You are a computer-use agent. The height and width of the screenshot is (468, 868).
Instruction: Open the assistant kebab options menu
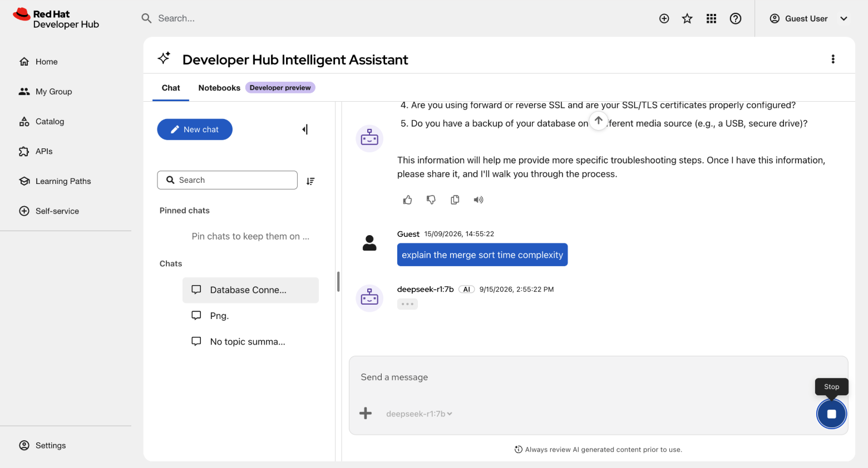coord(833,59)
